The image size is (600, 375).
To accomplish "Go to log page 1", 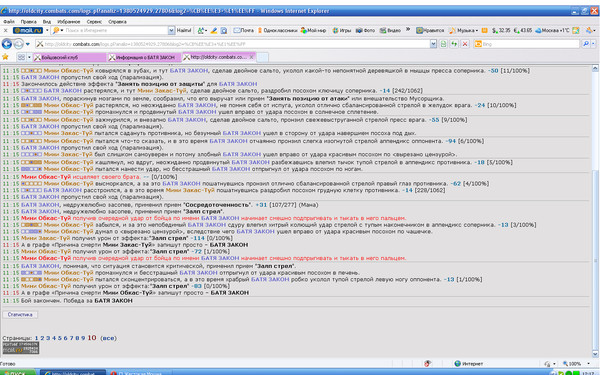I will [x=36, y=338].
